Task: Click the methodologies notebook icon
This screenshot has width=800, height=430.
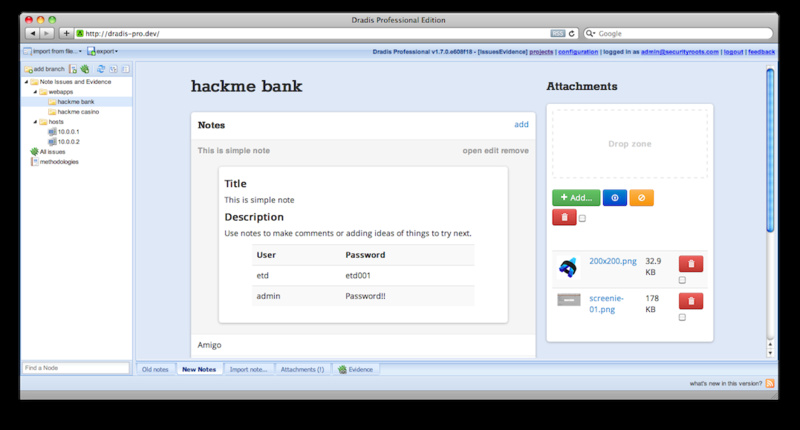Action: pyautogui.click(x=35, y=162)
